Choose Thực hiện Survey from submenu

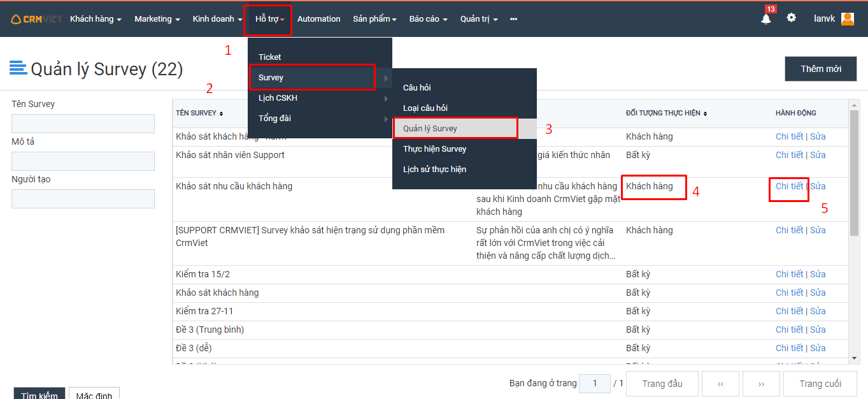[x=434, y=149]
